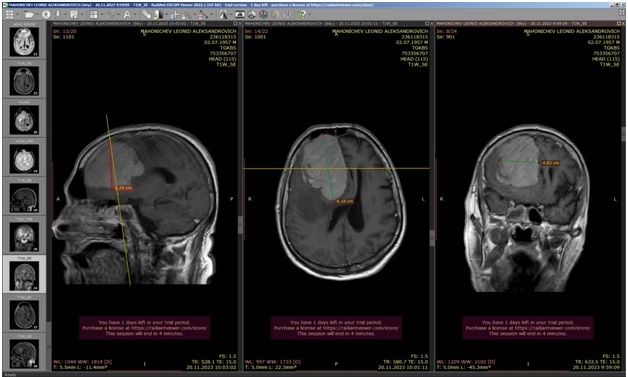Click 'Im: 14/22' text in axial viewport
628x377 pixels.
(256, 31)
